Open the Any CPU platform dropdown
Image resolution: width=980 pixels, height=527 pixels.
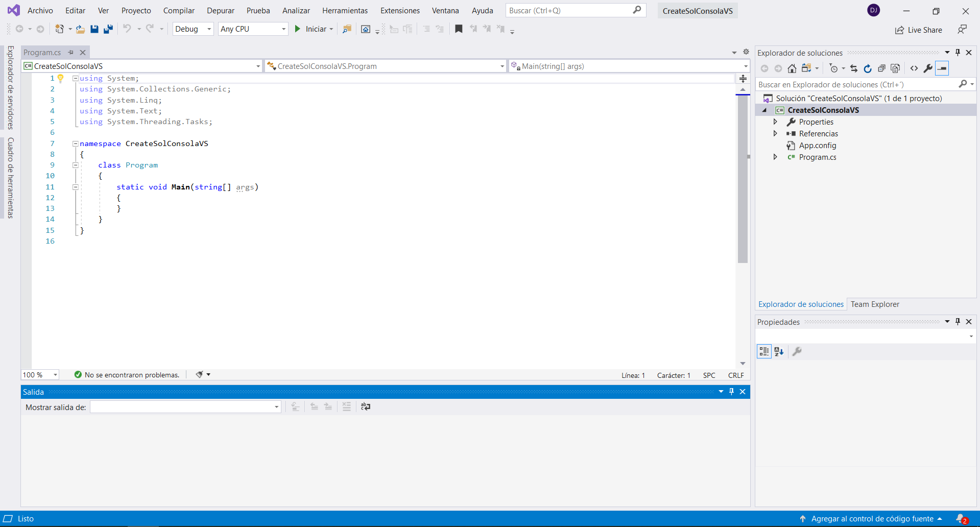tap(253, 29)
